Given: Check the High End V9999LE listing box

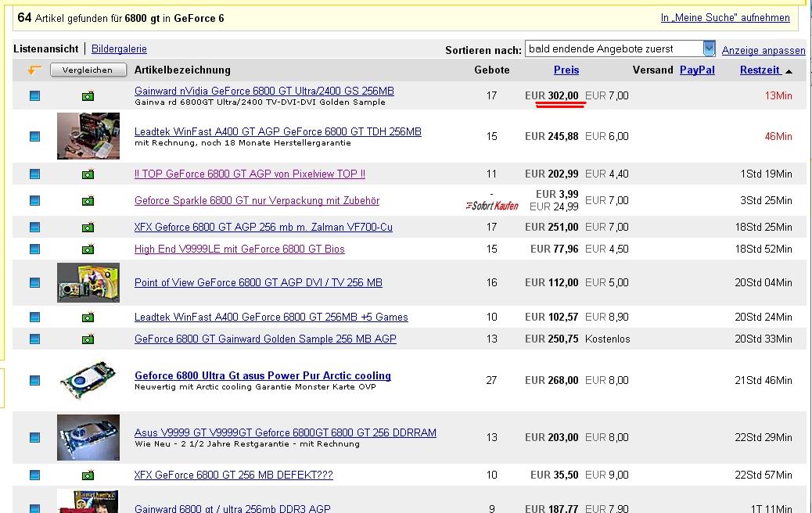Looking at the screenshot, I should click(34, 249).
